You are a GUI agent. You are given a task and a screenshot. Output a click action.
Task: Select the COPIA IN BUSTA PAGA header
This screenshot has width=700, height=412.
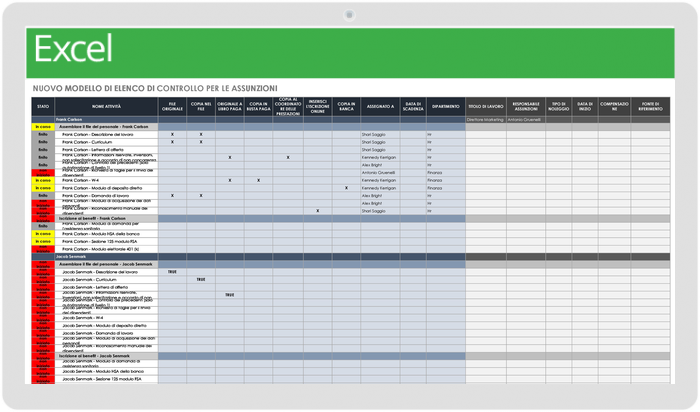click(x=258, y=107)
